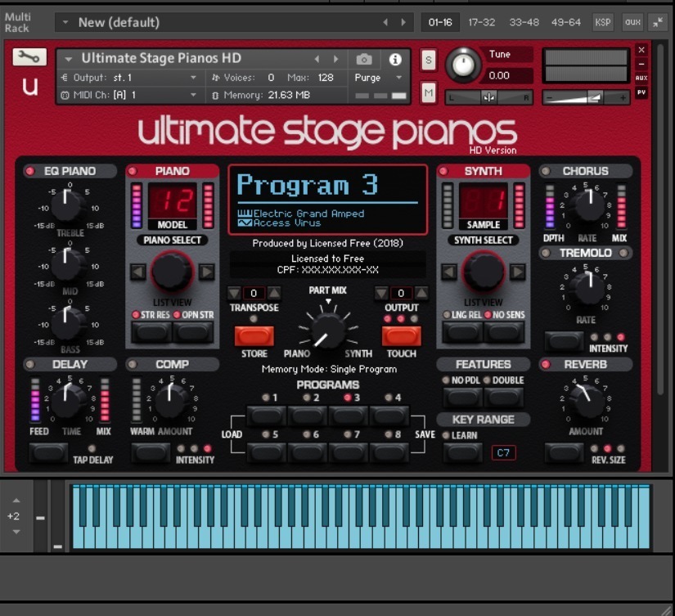Screen dimensions: 675x616
Task: Mute the instrument with M button
Action: click(429, 92)
